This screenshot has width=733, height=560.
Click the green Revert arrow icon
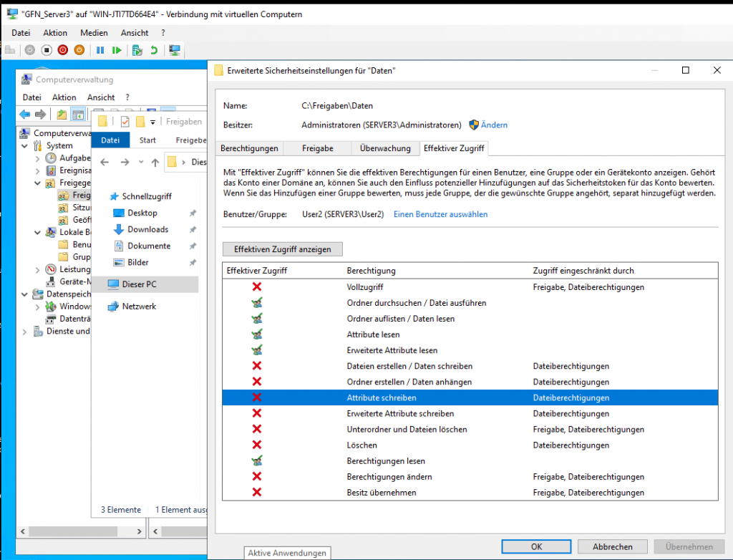point(153,50)
